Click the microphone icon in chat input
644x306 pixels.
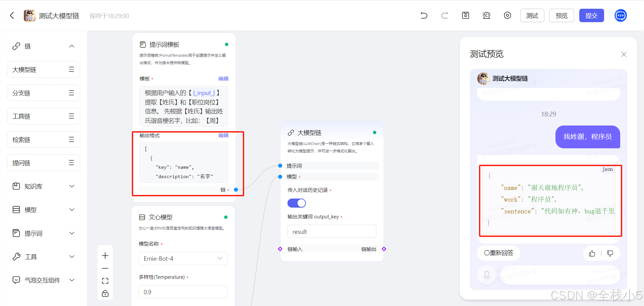(486, 275)
